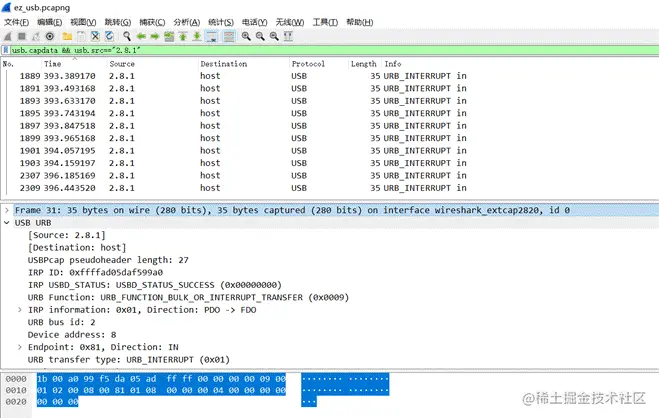Open the 工具(T) menu
The image size is (659, 418).
coord(325,22)
